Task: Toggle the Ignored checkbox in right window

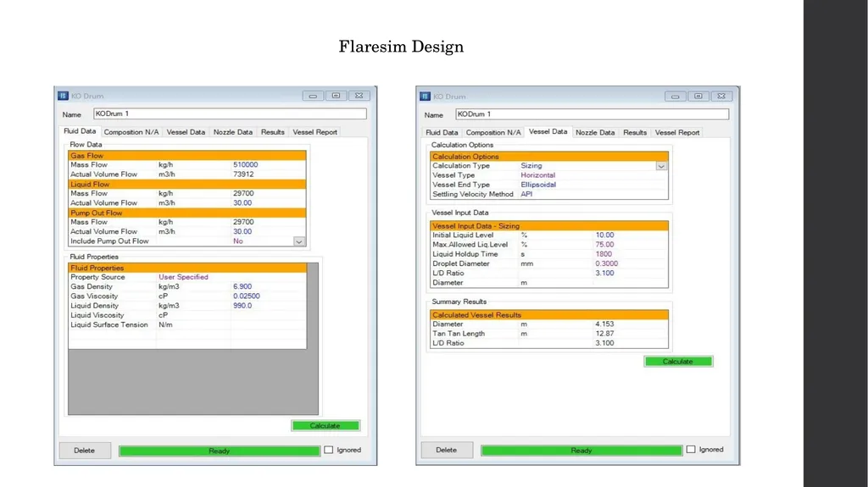Action: 691,450
